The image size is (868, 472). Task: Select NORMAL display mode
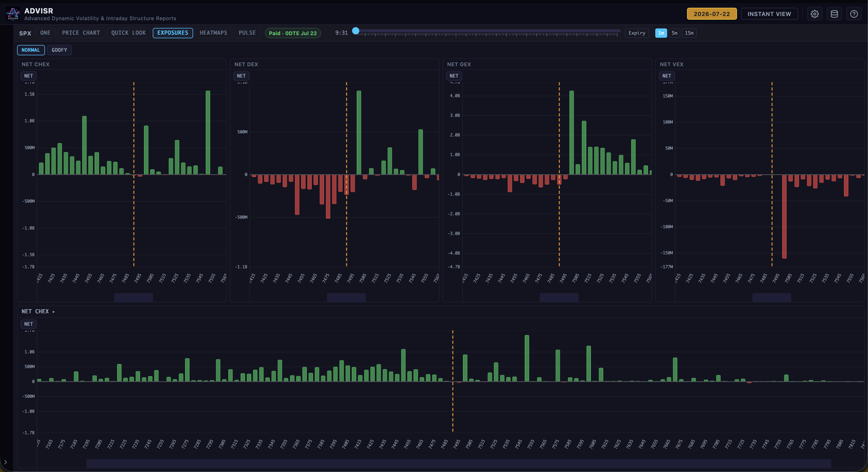pos(31,50)
